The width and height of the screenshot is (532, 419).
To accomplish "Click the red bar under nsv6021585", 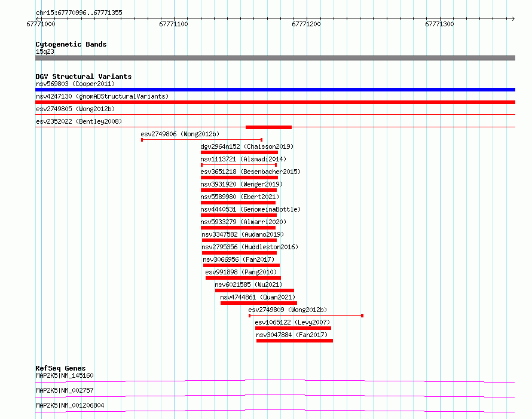I will coord(255,290).
